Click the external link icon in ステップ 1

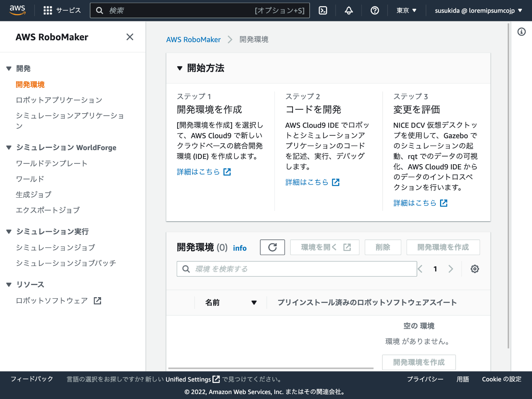tap(227, 172)
